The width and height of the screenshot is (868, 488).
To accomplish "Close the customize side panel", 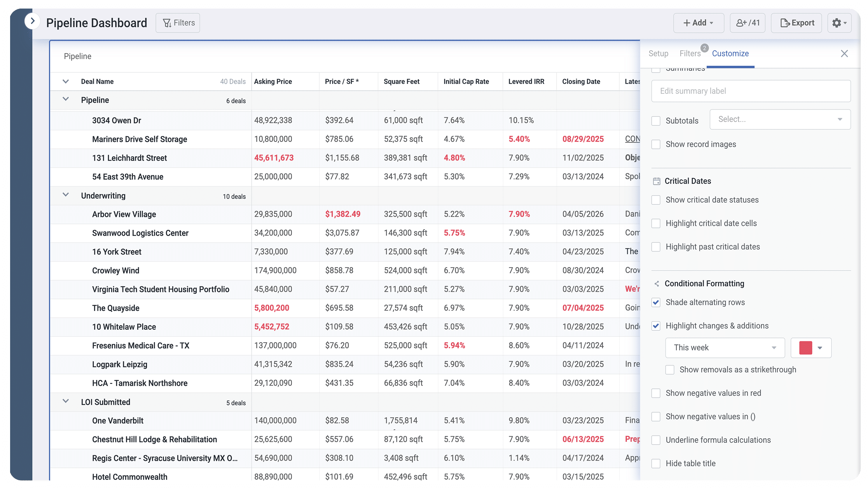I will (x=844, y=54).
